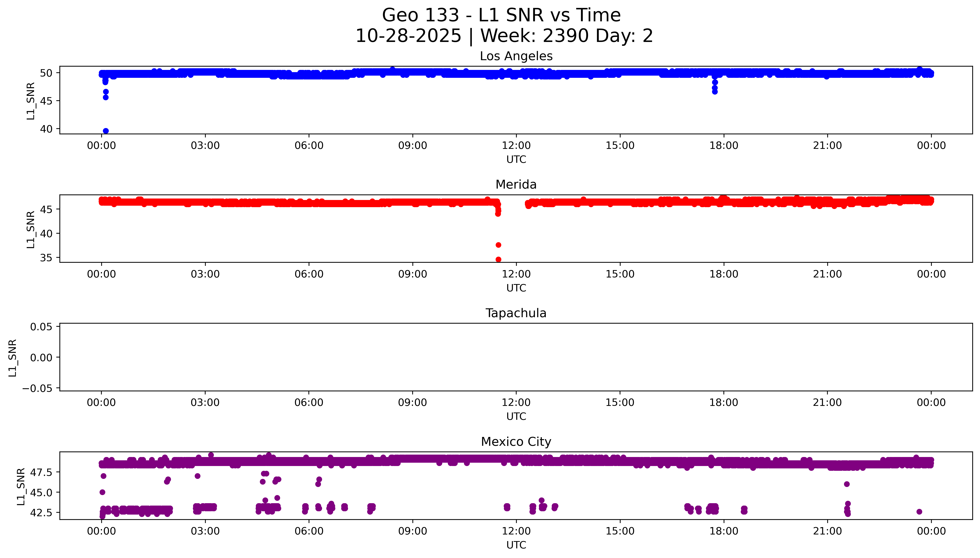Click the 21:00 tick label under Tapachula plot

pyautogui.click(x=827, y=403)
